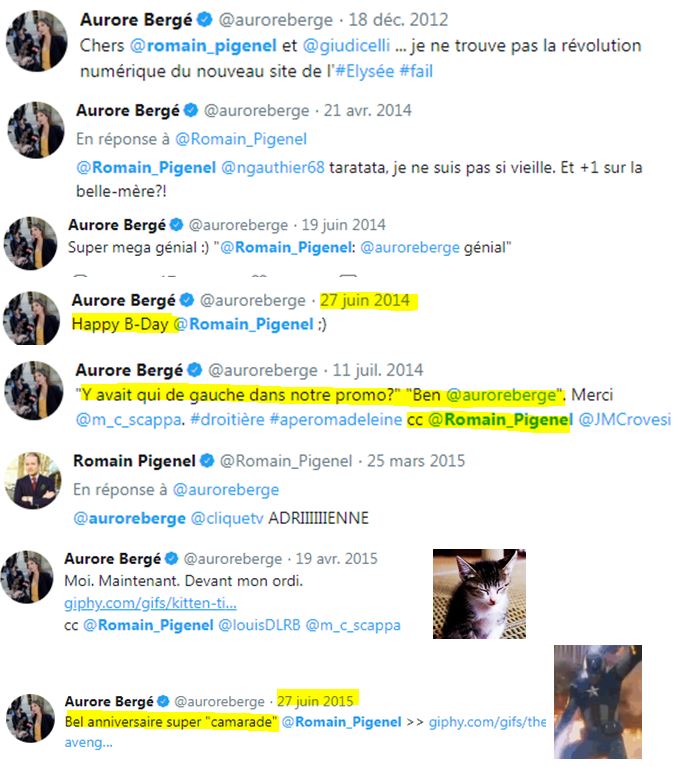Click the @louisDLRB mention
This screenshot has width=678, height=767.
click(259, 625)
